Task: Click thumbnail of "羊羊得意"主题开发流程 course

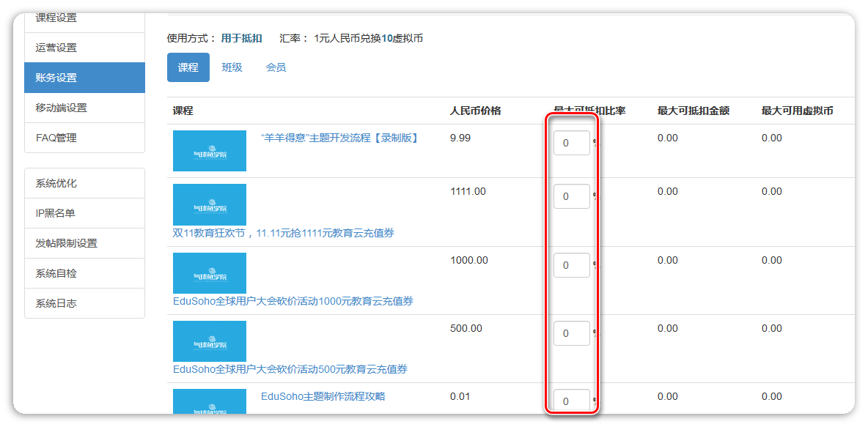Action: (210, 151)
